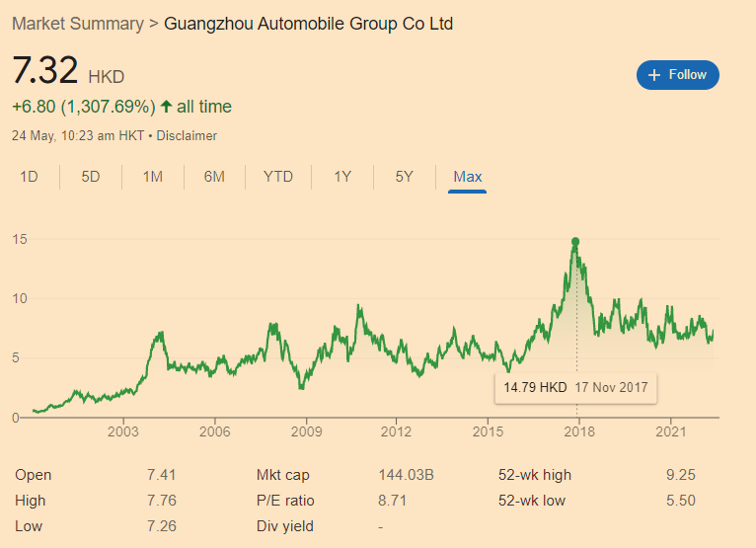Follow Guangzhou Automobile Group stock
Viewport: 756px width, 548px height.
point(677,75)
